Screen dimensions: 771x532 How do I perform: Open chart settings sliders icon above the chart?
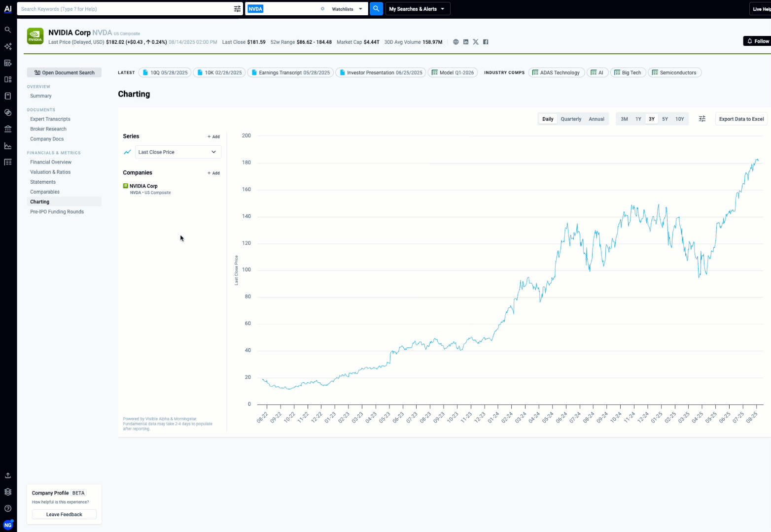(702, 119)
